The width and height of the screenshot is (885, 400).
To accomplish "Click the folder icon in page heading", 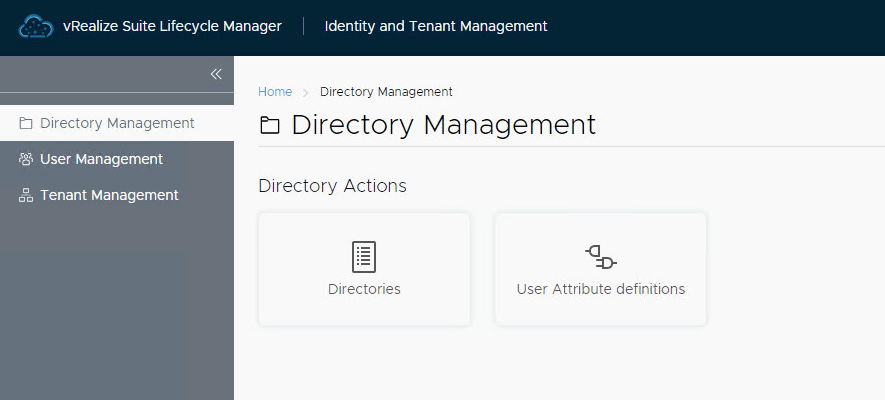I will (x=270, y=126).
